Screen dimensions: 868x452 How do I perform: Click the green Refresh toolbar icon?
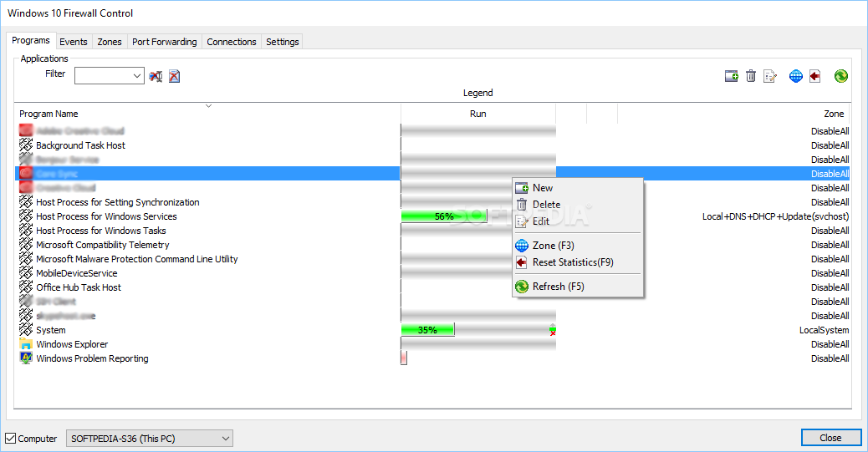click(x=841, y=76)
